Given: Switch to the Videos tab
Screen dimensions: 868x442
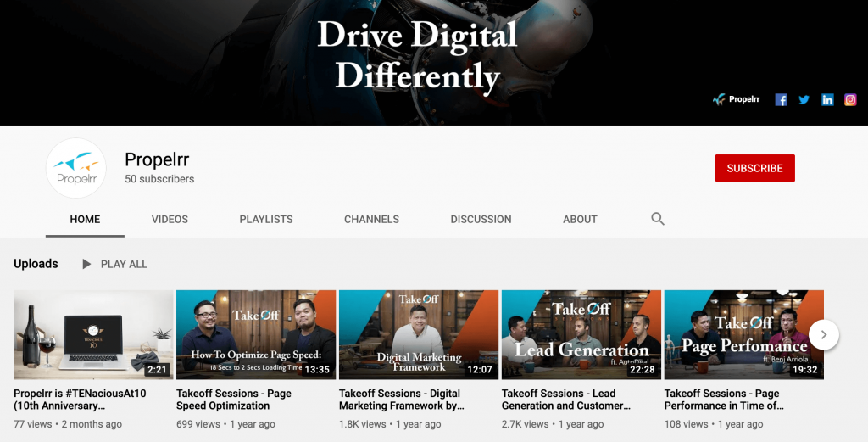Looking at the screenshot, I should click(x=170, y=220).
